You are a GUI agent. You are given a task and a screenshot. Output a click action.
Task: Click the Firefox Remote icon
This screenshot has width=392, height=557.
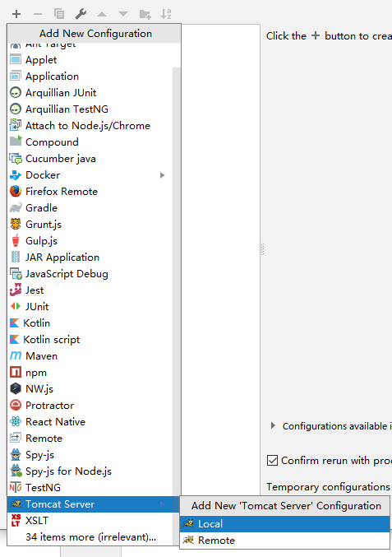tap(16, 191)
